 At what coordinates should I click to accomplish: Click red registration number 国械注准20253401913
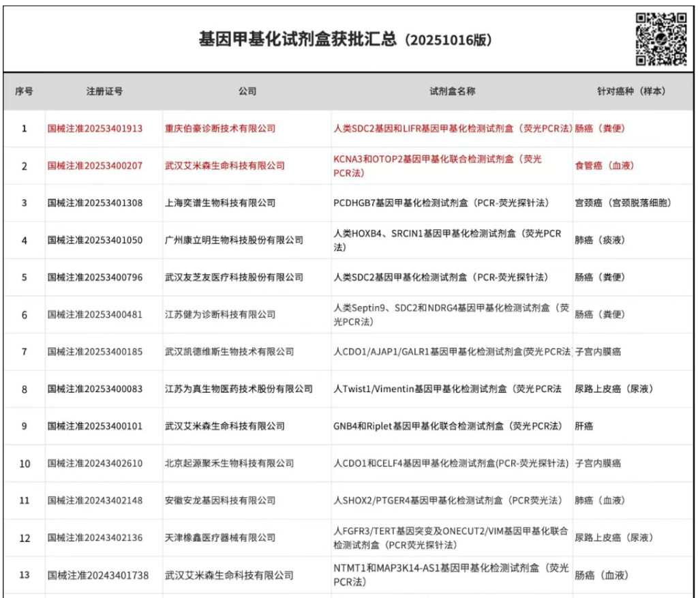95,128
